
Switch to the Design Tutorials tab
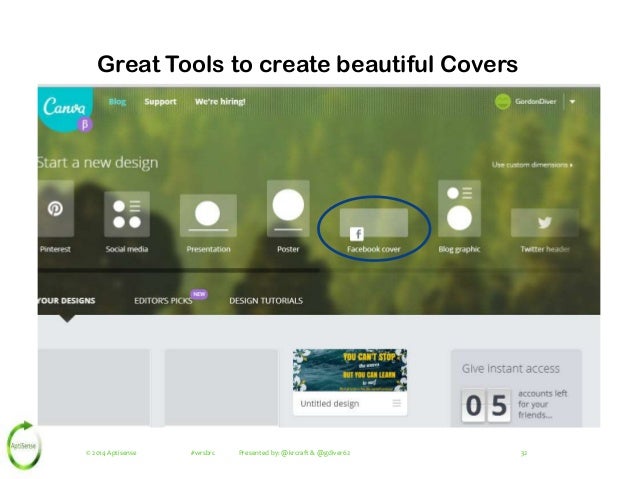(x=266, y=301)
